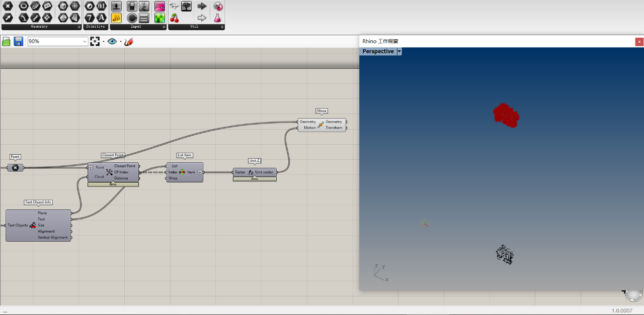Expand the Geometry panel with plus button

click(78, 27)
